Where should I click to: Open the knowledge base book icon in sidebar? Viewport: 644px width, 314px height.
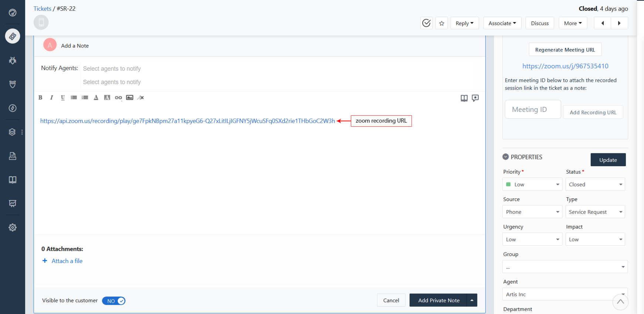pos(13,180)
